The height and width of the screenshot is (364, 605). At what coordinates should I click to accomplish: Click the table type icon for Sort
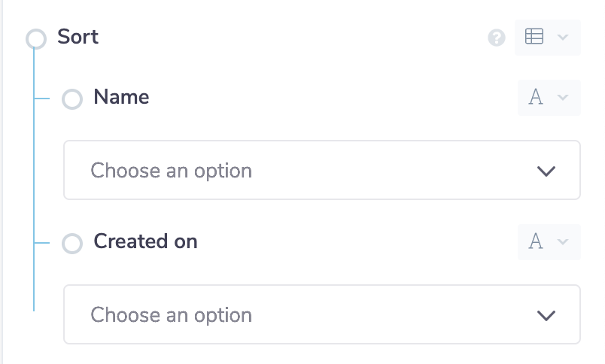(x=534, y=37)
